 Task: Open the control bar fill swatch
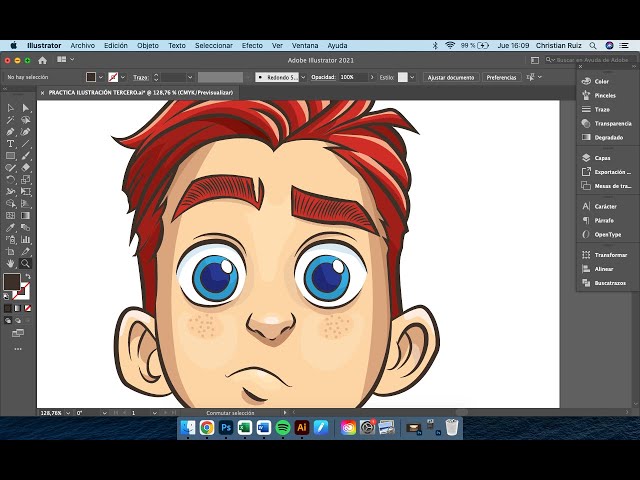(x=91, y=77)
